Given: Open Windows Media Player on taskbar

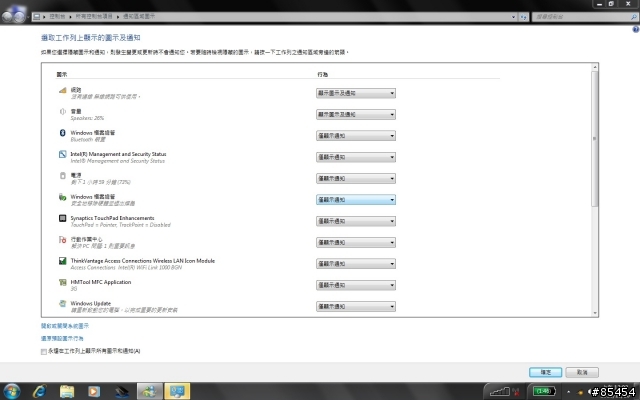Looking at the screenshot, I should 94,391.
